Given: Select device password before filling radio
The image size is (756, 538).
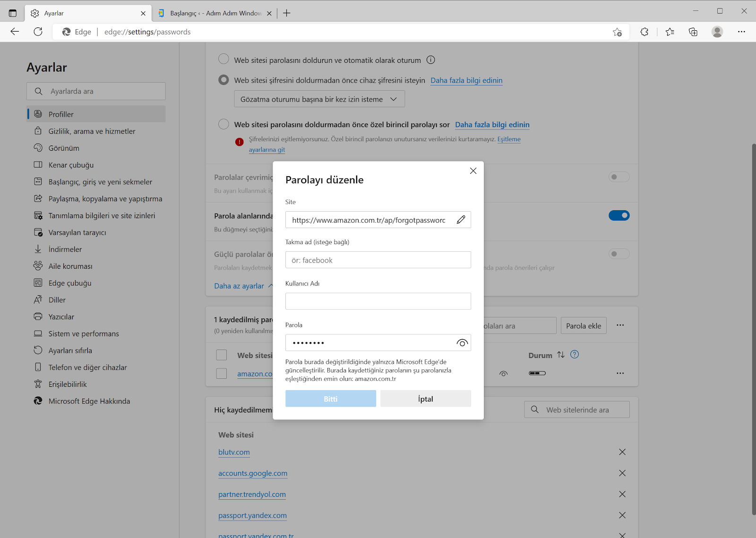Looking at the screenshot, I should point(223,80).
